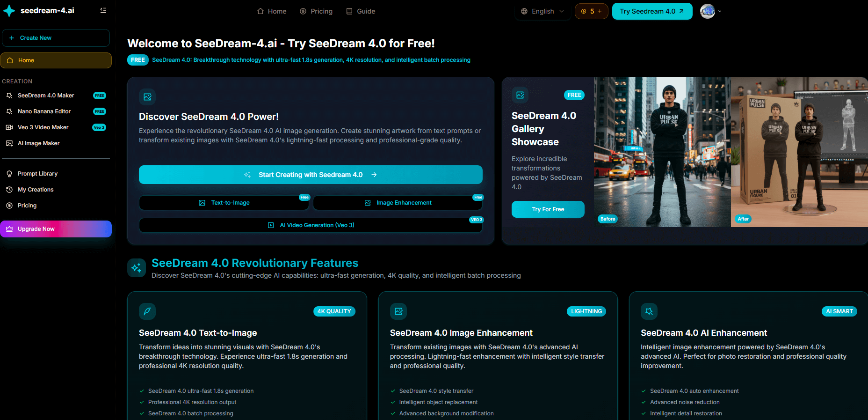The height and width of the screenshot is (420, 868).
Task: View My Creations history
Action: pos(36,190)
